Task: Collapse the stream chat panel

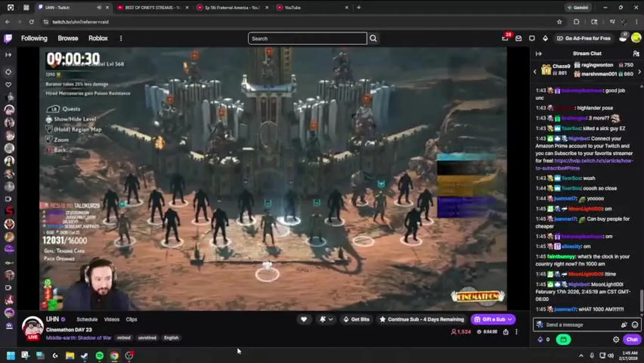Action: pyautogui.click(x=539, y=53)
